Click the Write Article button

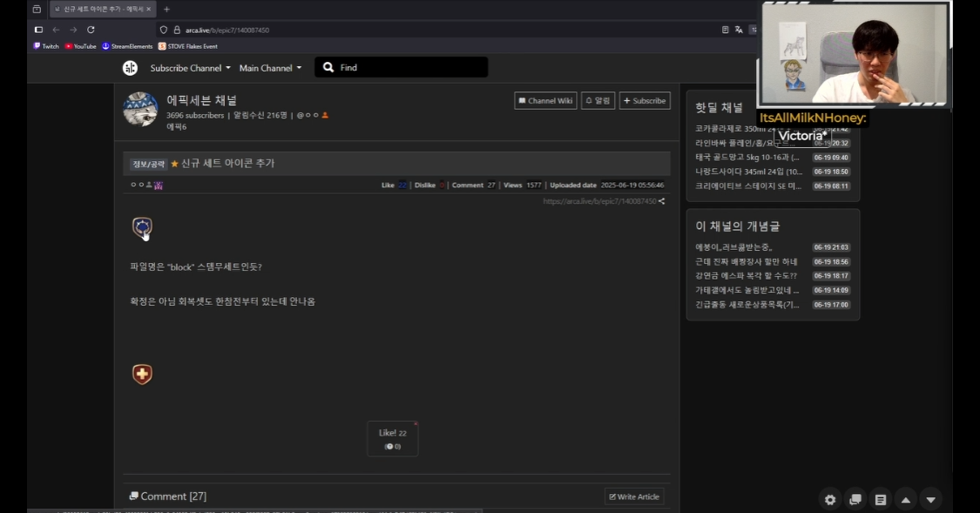point(634,496)
